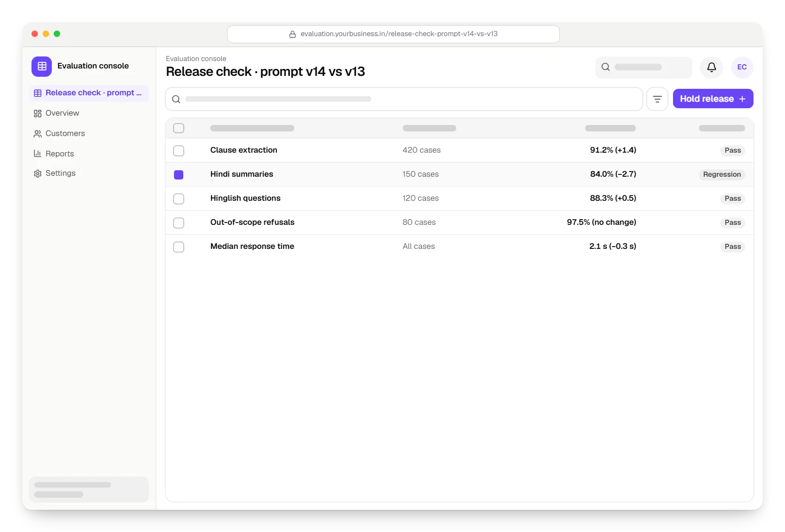The height and width of the screenshot is (532, 785).
Task: Open the EC user avatar
Action: pos(742,67)
